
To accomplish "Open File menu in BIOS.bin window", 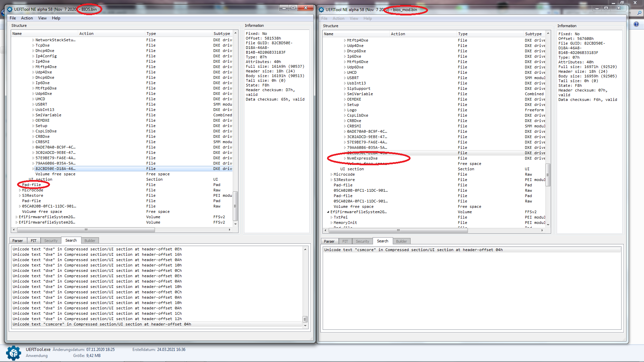I will (13, 18).
